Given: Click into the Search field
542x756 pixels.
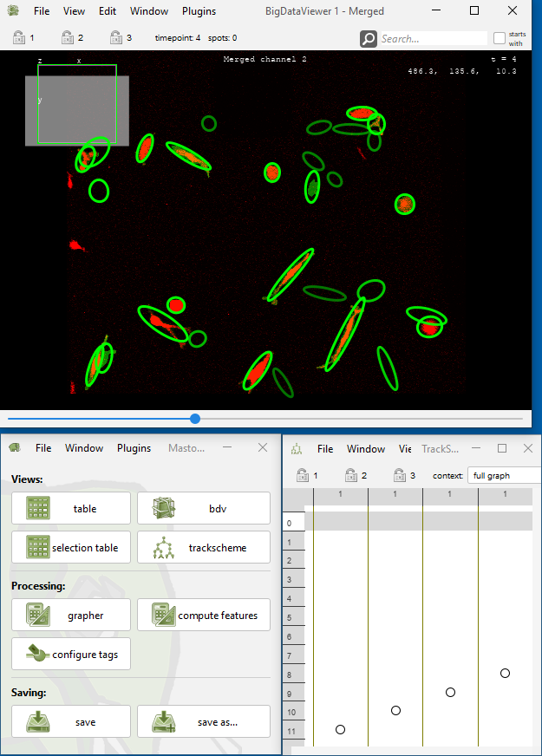Looking at the screenshot, I should [x=434, y=38].
